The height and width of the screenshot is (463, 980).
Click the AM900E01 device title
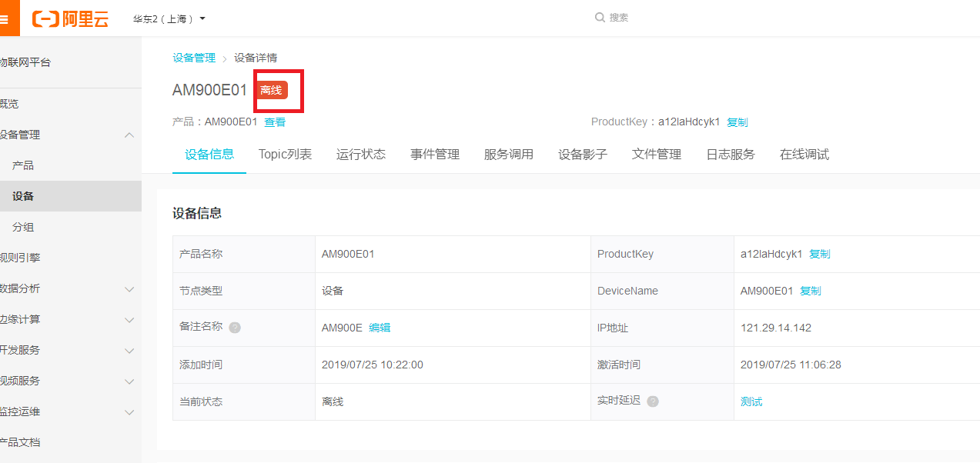pos(209,90)
